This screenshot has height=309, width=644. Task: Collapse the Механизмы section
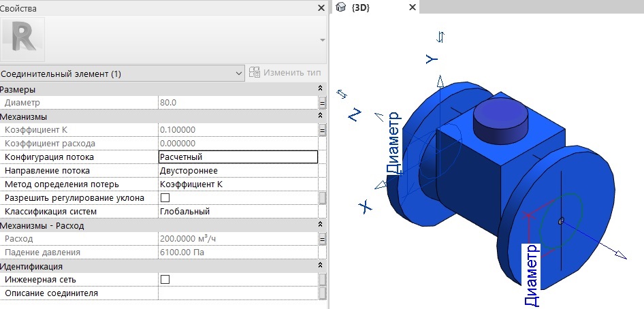coord(321,116)
